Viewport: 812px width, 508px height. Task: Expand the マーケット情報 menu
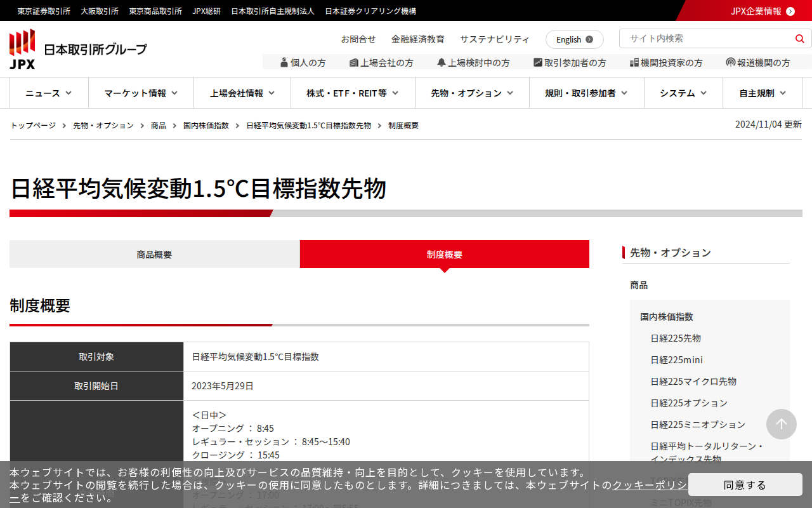(141, 93)
